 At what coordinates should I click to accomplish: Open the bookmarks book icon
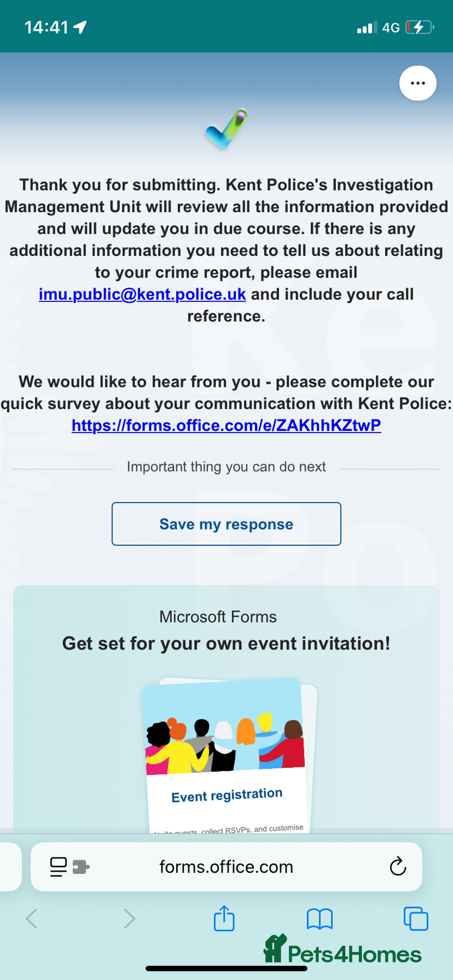click(x=320, y=919)
